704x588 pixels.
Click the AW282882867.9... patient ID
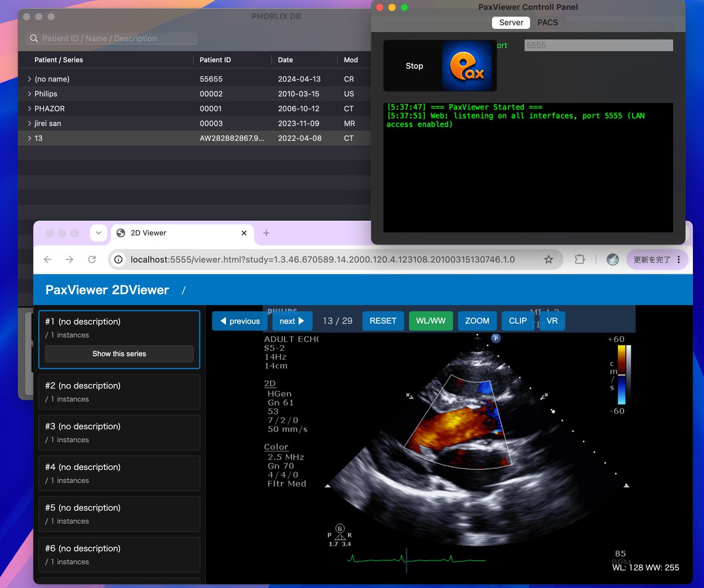pyautogui.click(x=232, y=138)
